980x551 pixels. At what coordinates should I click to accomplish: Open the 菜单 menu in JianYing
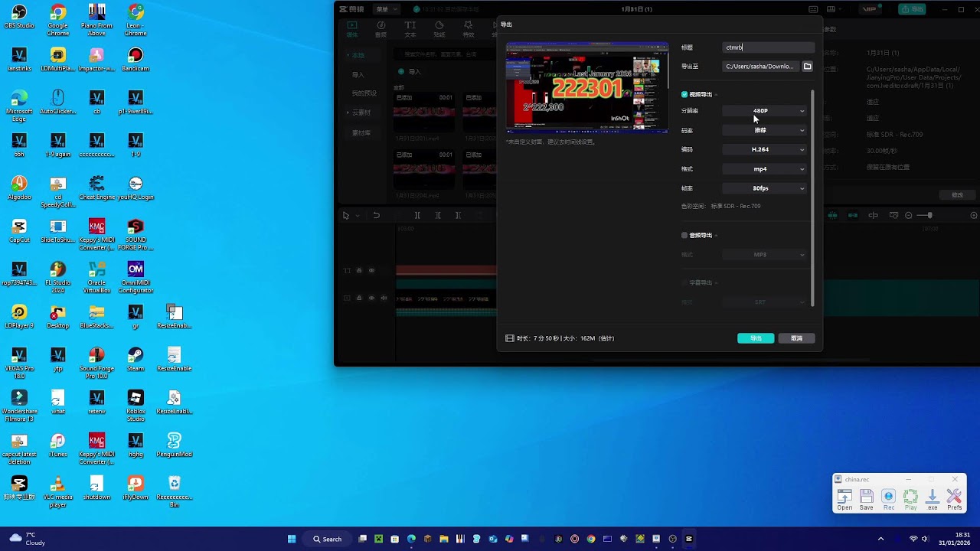(385, 9)
